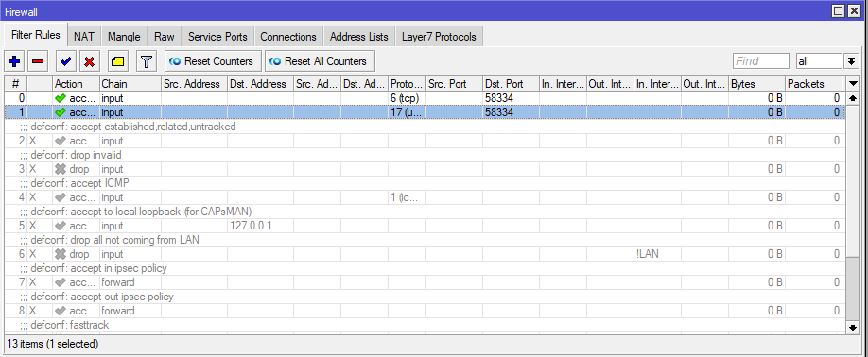Click Reset All Counters button

coord(320,61)
